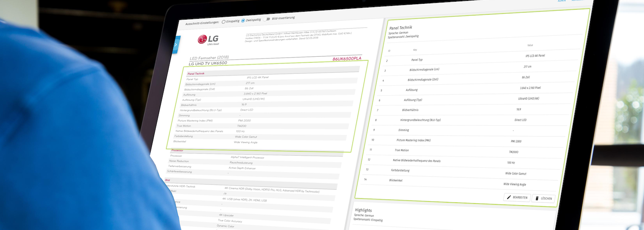Toggle the Bild-Invertierung switch

268,19
